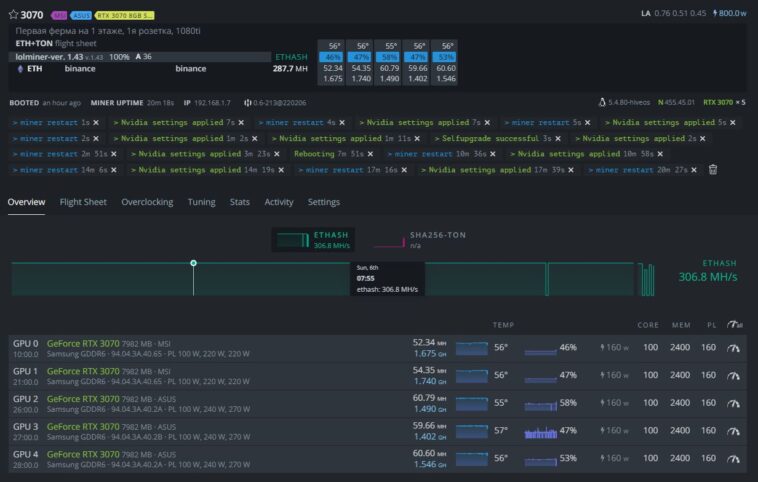Click the GPU card showing 52.34 hashrate
The image size is (758, 482).
click(x=331, y=63)
